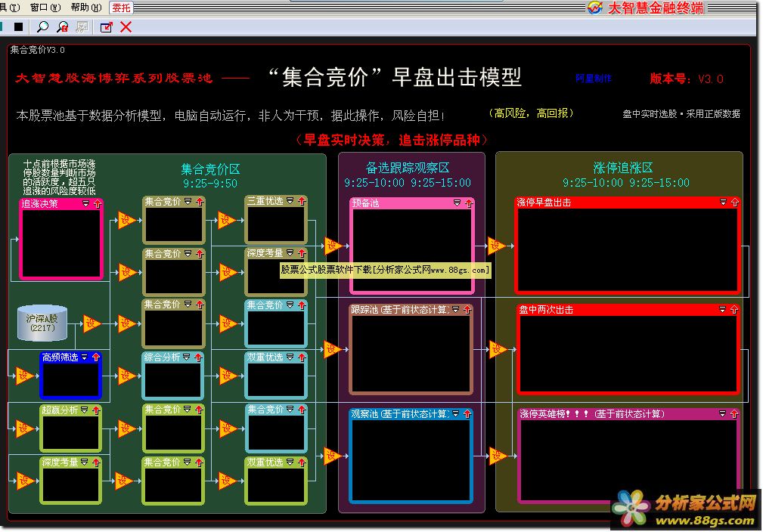Click the 委托 tab button
Viewport: 763px width, 532px height.
pos(121,8)
